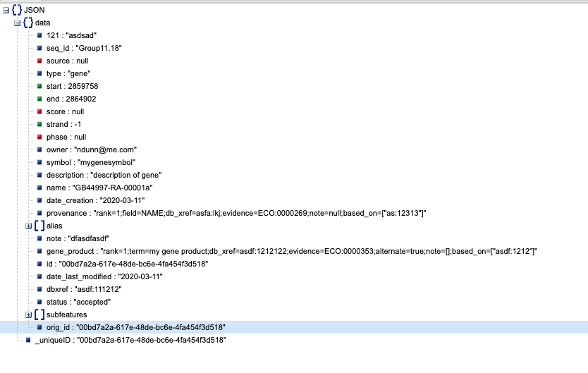Screen dimensions: 588x373
Task: Select the JSON root label
Action: point(34,10)
